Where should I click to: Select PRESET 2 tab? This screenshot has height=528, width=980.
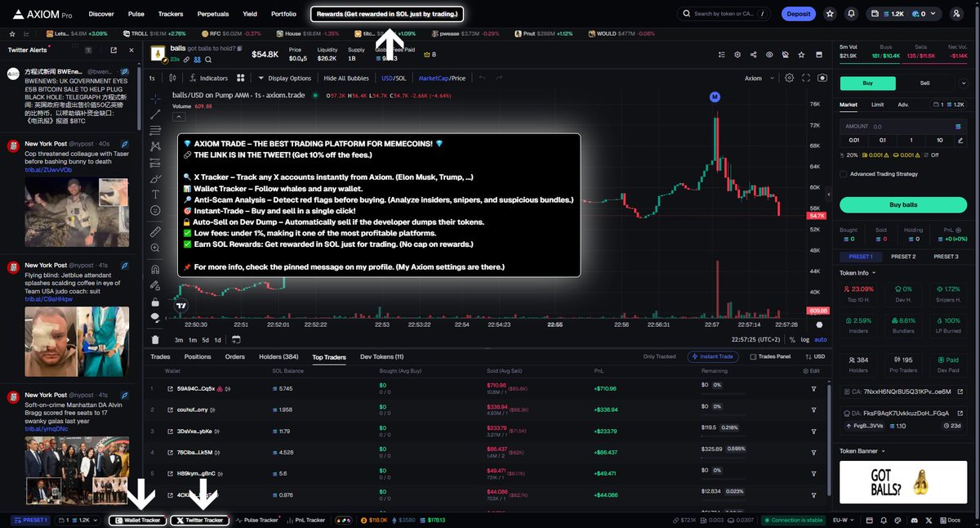902,257
